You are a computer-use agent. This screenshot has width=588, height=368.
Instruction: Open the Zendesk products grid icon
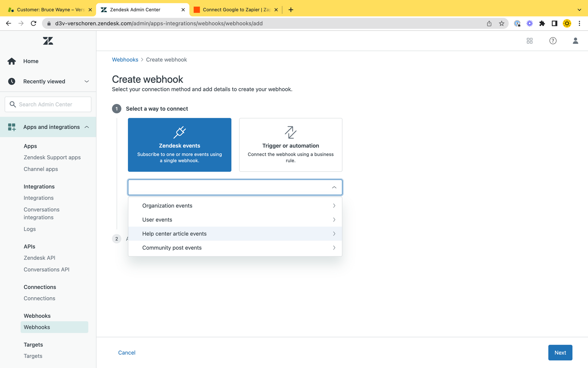[529, 41]
